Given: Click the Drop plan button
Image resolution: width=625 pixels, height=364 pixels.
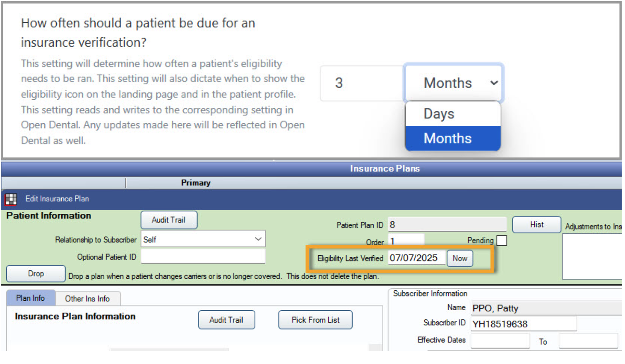Looking at the screenshot, I should point(36,274).
